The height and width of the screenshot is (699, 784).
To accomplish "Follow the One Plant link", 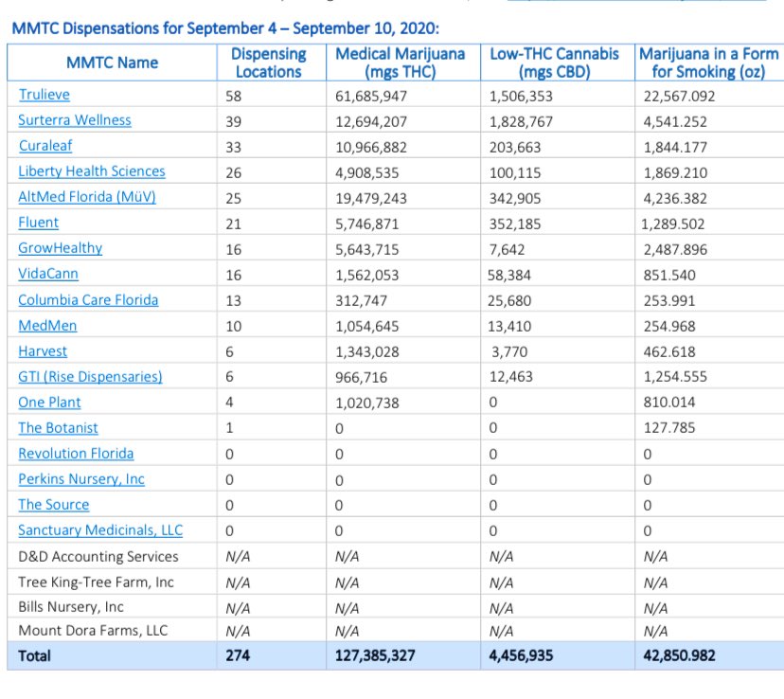I will click(49, 402).
